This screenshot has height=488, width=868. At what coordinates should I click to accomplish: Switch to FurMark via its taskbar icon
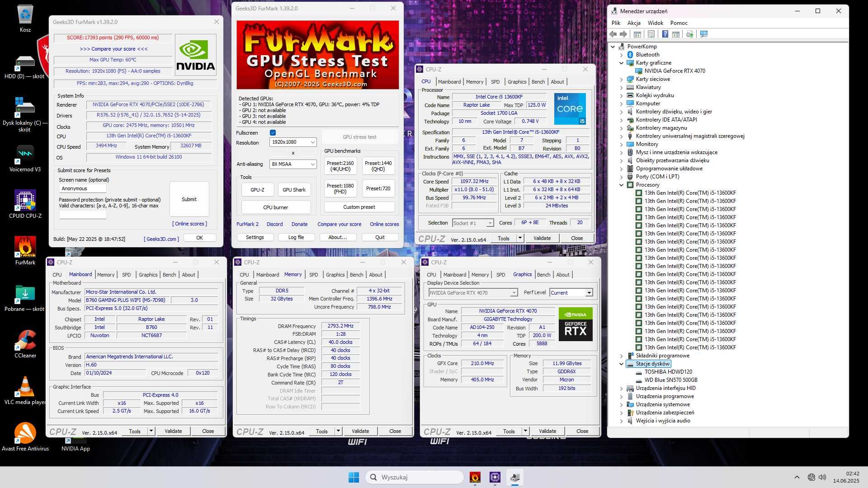tap(475, 477)
